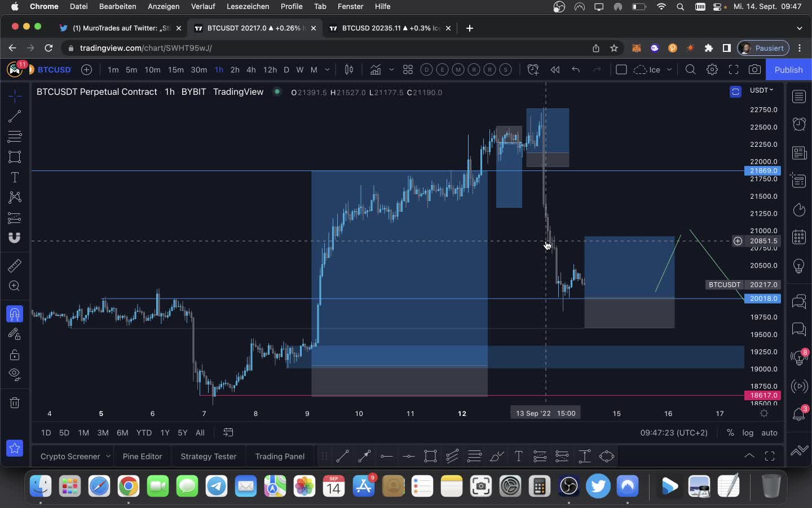Take a chart snapshot with camera icon
Screen dimensions: 812x508
click(755, 69)
